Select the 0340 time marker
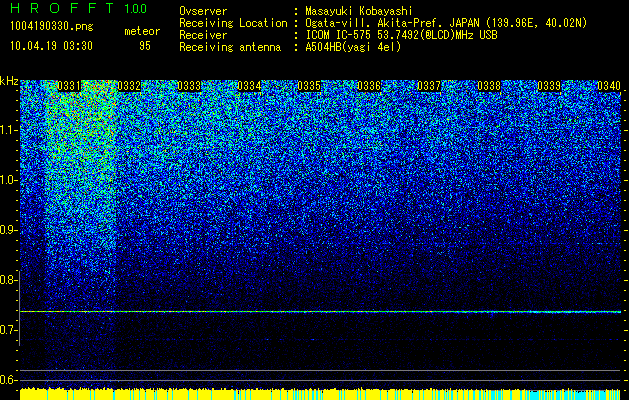Screen dimensions: 629x400 (x=609, y=86)
